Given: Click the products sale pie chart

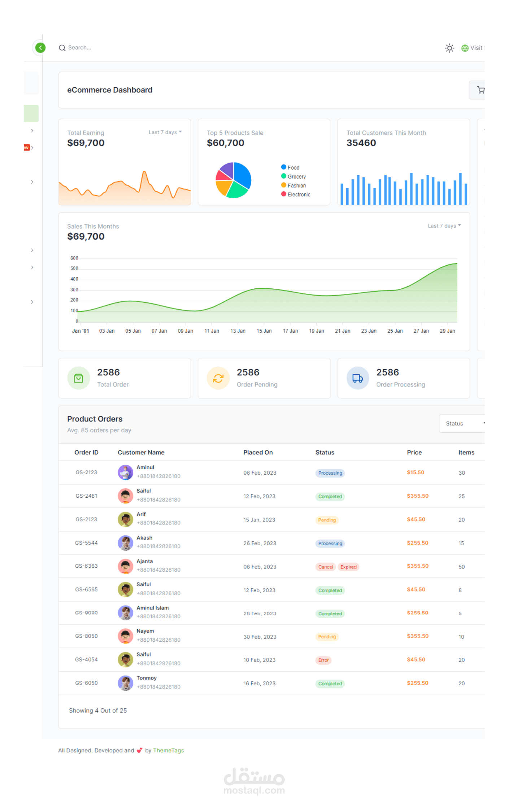Looking at the screenshot, I should click(x=234, y=180).
